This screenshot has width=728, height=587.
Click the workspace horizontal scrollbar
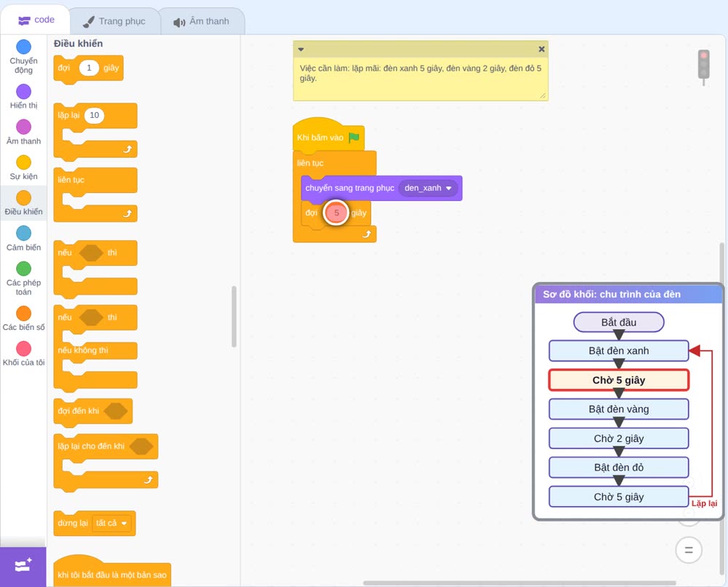[x=519, y=583]
